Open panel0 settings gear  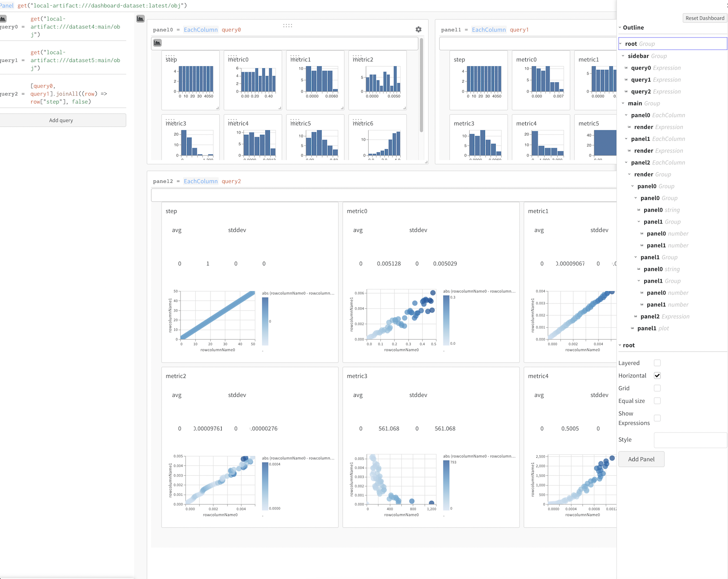418,30
